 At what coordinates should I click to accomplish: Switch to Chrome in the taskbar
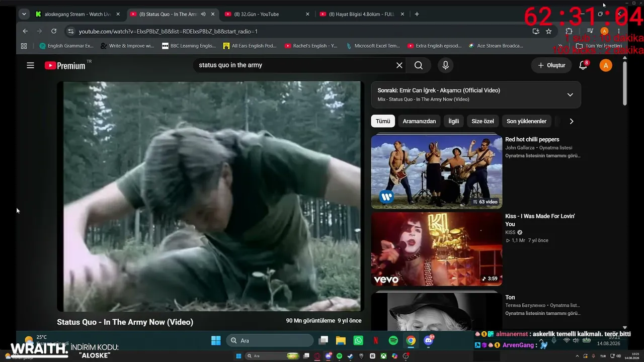coord(411,340)
